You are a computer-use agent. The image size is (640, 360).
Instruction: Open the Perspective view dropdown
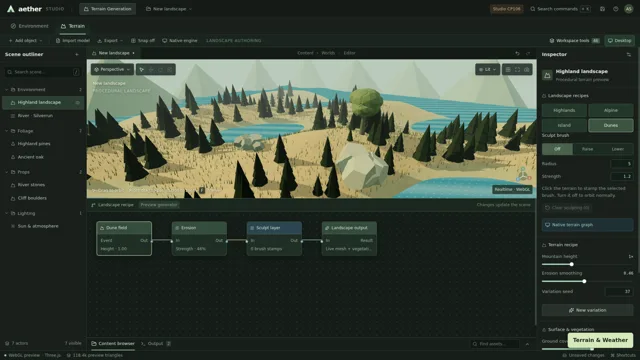coord(112,69)
